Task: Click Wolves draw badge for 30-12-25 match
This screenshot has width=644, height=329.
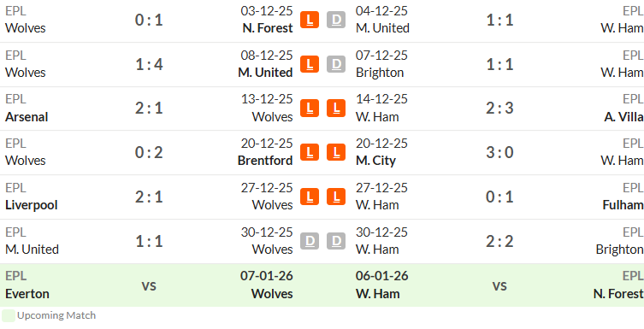Action: click(310, 241)
